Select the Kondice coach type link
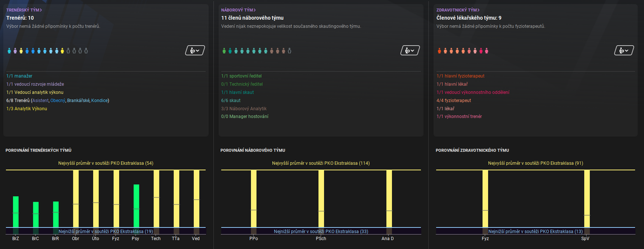Image resolution: width=644 pixels, height=249 pixels. 99,101
